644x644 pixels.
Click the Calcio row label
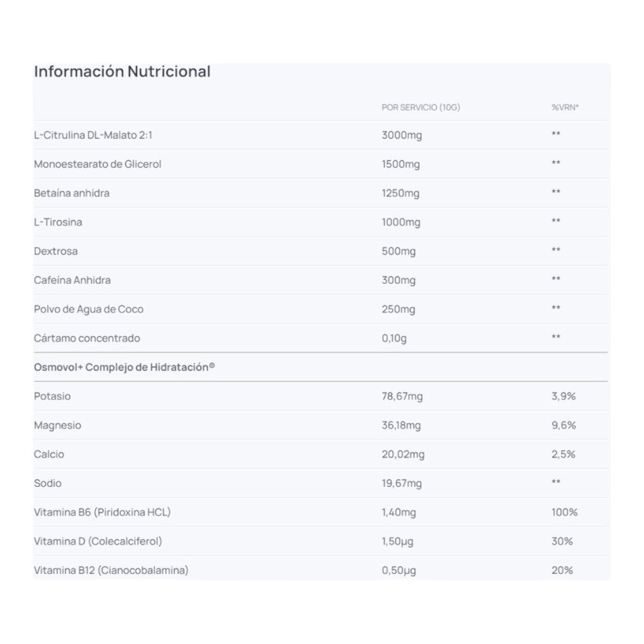(x=49, y=454)
